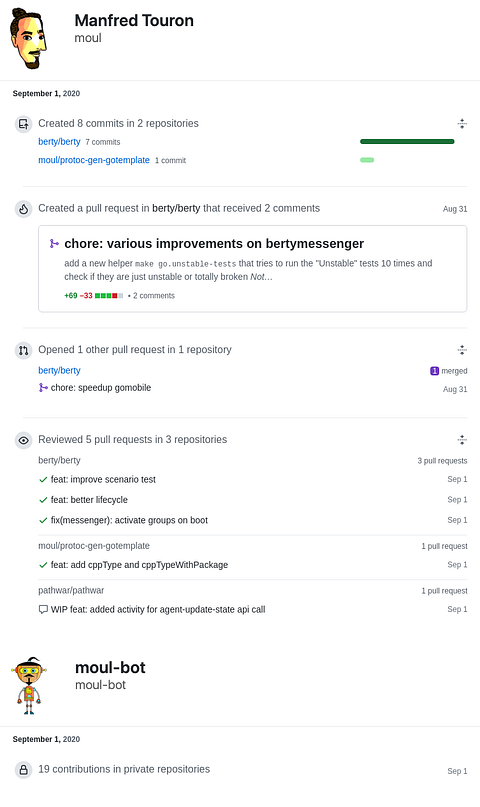This screenshot has width=480, height=807.
Task: Click the moul-bot robot avatar
Action: (x=29, y=686)
